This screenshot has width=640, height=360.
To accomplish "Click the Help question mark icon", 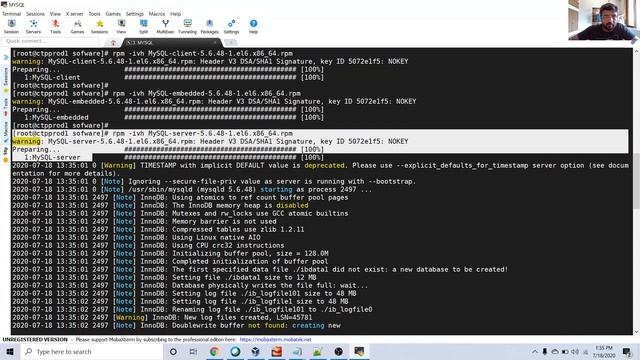I will point(253,27).
